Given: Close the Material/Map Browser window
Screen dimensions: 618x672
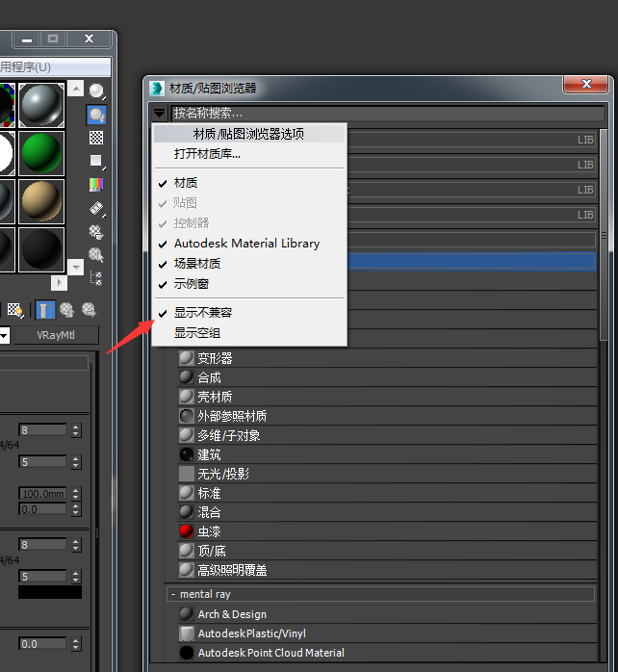Looking at the screenshot, I should (586, 84).
